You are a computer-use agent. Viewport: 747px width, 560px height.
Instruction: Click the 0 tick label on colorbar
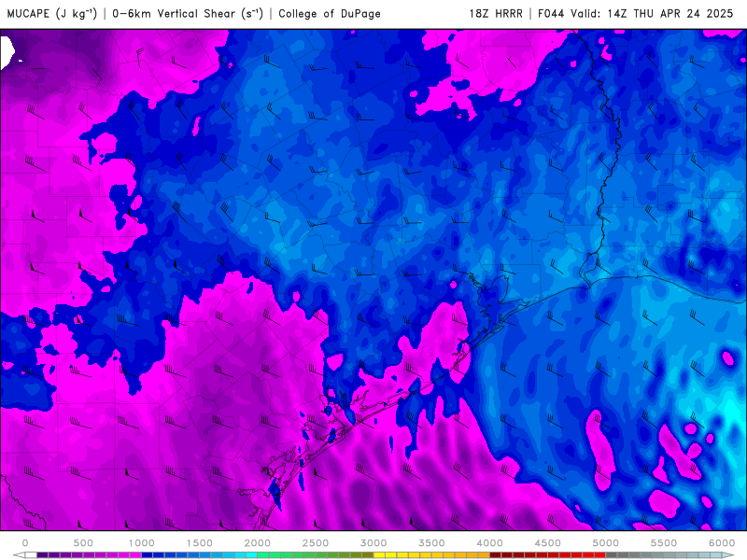(x=25, y=543)
